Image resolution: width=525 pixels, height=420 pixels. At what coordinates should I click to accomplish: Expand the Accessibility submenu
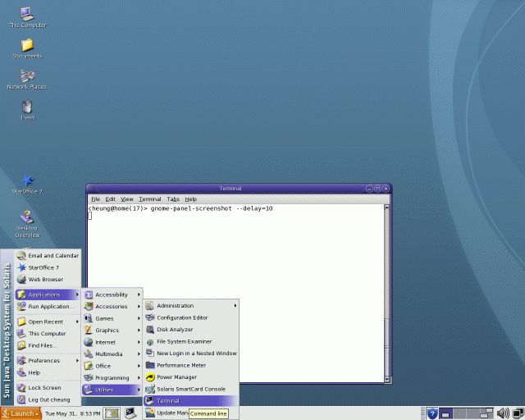112,294
